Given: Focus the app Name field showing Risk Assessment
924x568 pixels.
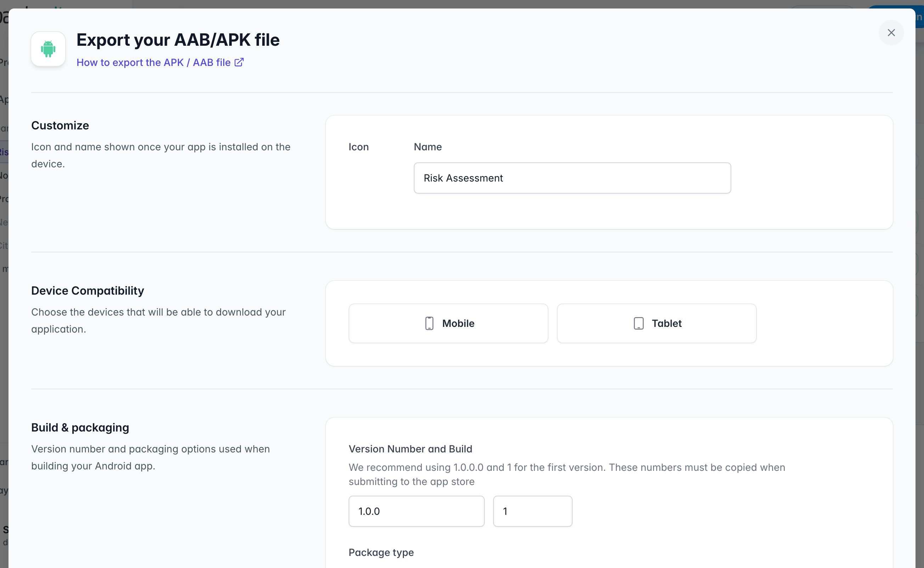Looking at the screenshot, I should tap(572, 178).
